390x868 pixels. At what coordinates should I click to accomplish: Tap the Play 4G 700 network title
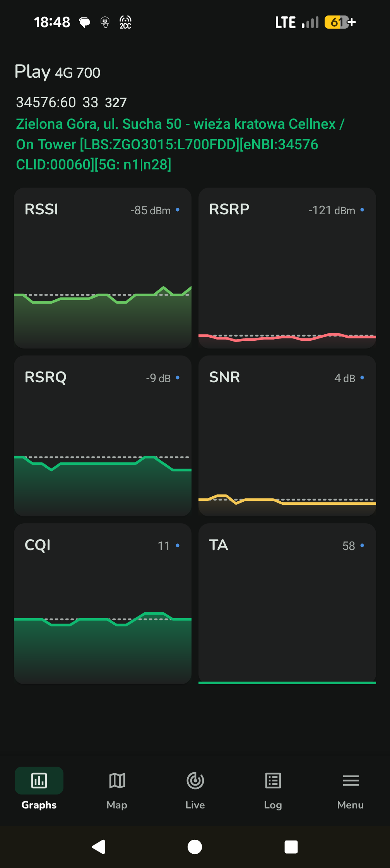[x=58, y=72]
